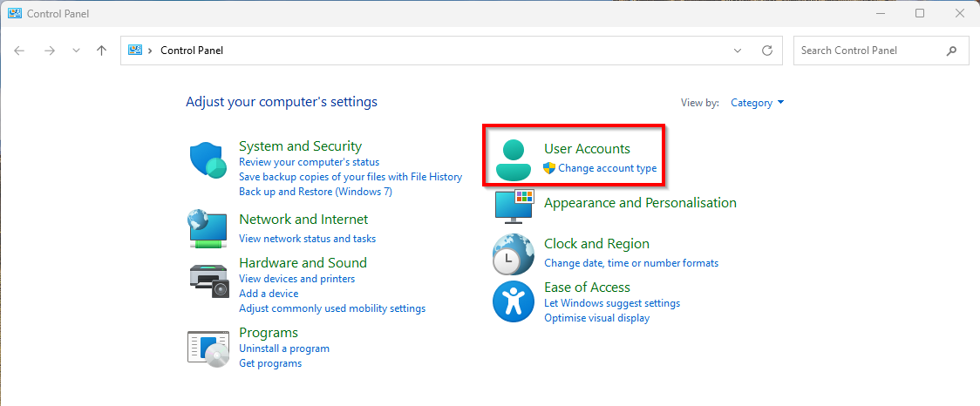
Task: Open Adjust commonly used mobility settings
Action: coord(332,308)
